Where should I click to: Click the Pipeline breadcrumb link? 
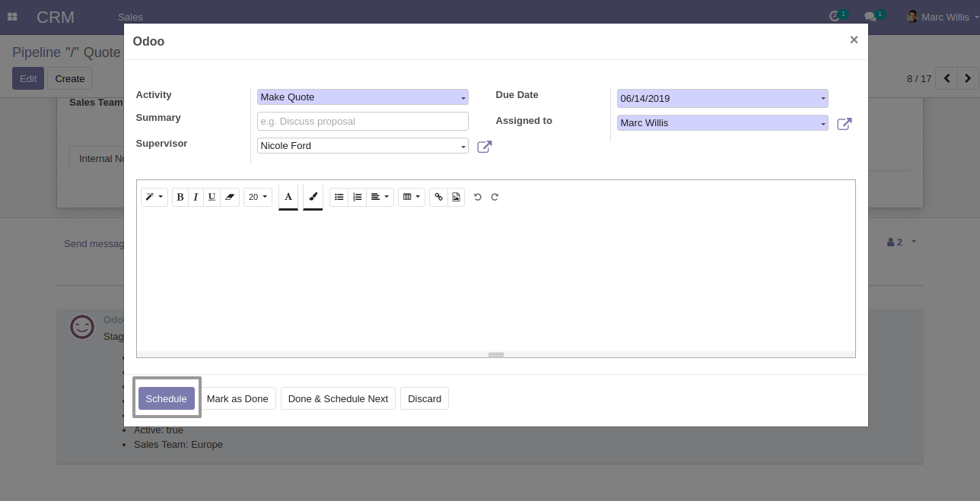click(x=36, y=52)
